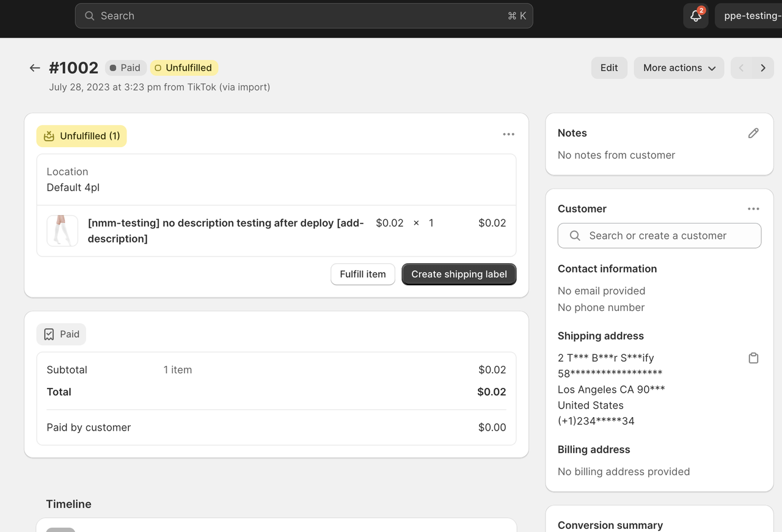Click the Paid badge in payment card
The width and height of the screenshot is (782, 532).
point(62,334)
